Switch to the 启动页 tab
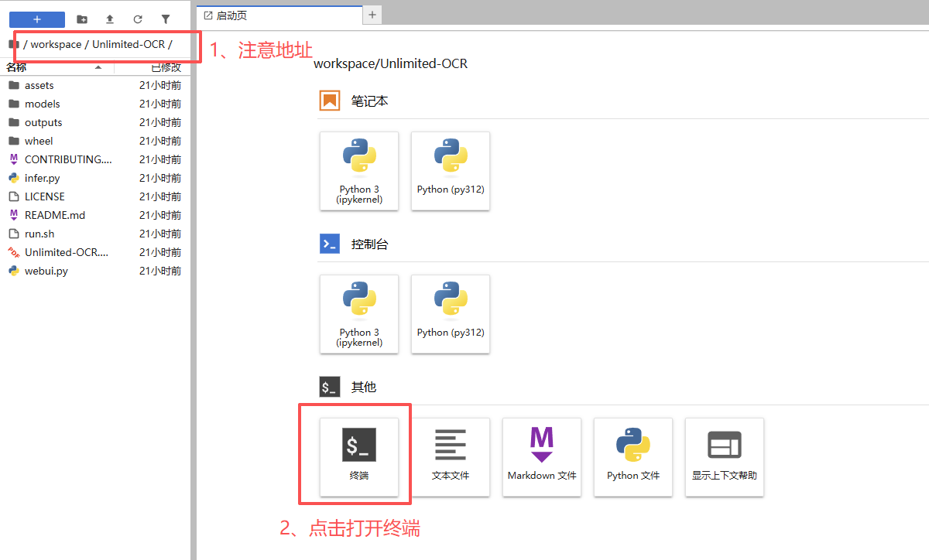Viewport: 929px width, 560px height. [x=279, y=15]
